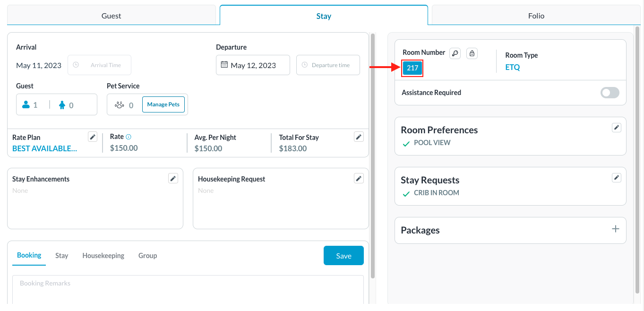Click the lock icon beside Room Number
The image size is (644, 311).
(x=472, y=53)
